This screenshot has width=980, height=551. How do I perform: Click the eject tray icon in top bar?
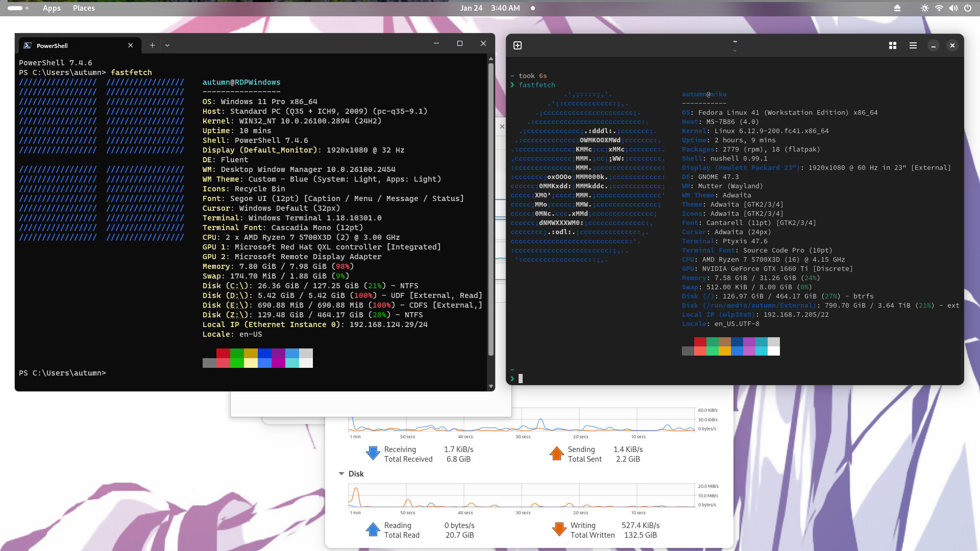[897, 8]
